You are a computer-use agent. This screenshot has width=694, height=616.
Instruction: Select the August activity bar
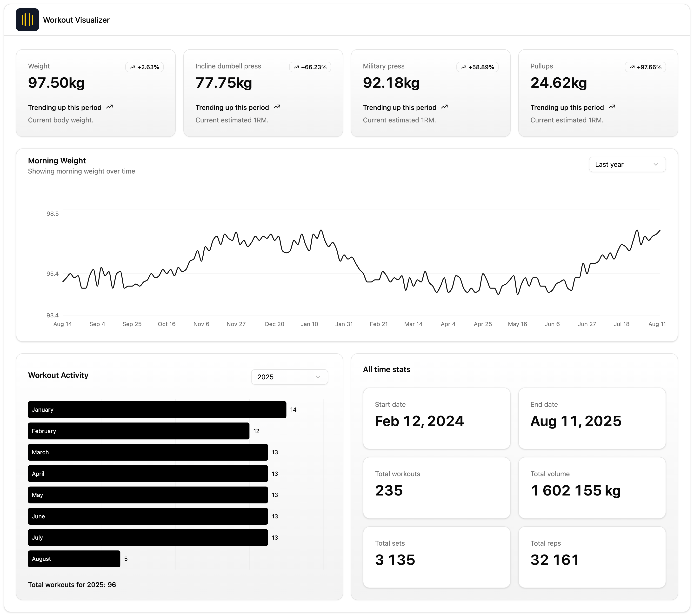coord(74,559)
